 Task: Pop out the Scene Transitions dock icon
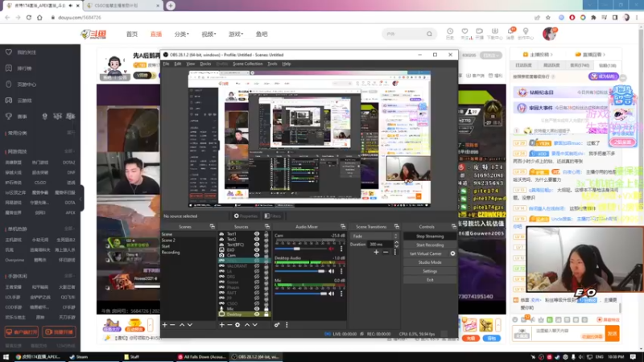point(396,227)
